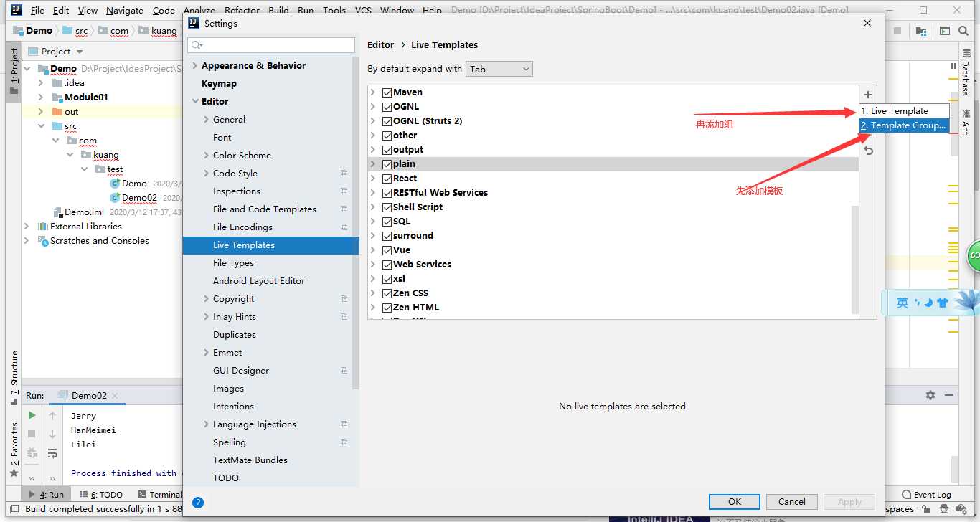Click Editor link in the breadcrumb
This screenshot has width=980, height=522.
(x=380, y=44)
